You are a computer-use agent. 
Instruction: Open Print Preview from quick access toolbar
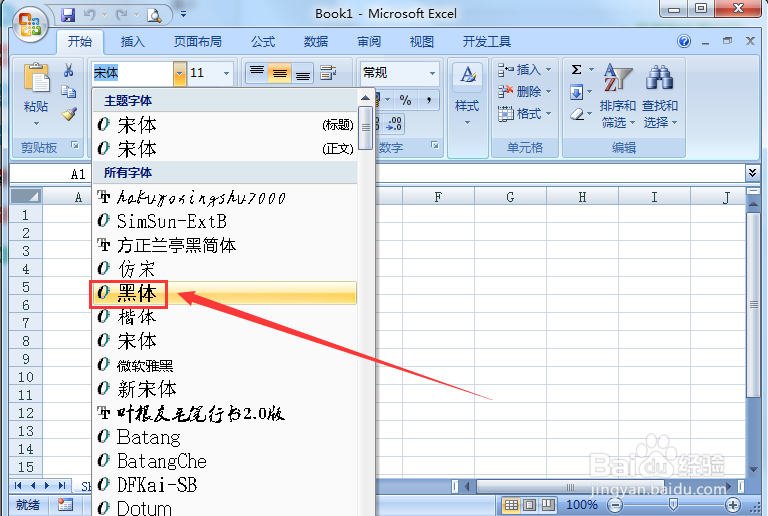pyautogui.click(x=154, y=15)
